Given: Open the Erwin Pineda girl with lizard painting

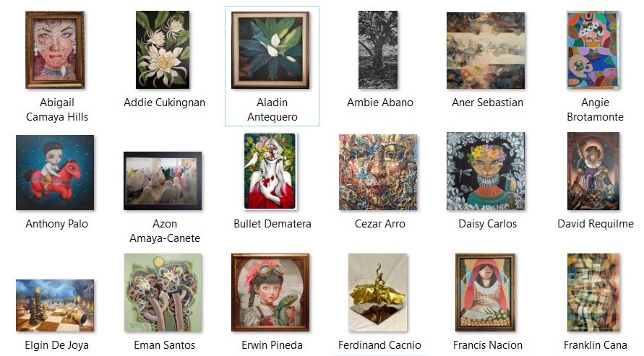Looking at the screenshot, I should point(270,292).
